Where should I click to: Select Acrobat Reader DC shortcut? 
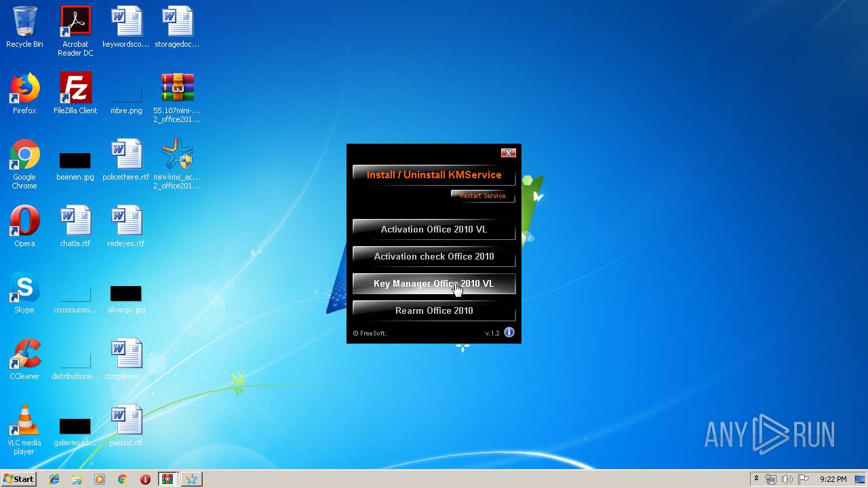[x=75, y=31]
